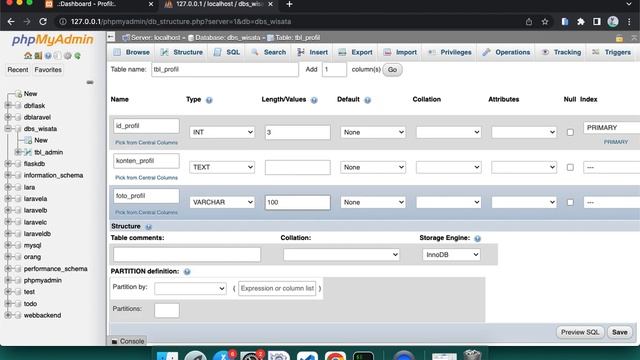640x360 pixels.
Task: Open the Type column help icon
Action: click(x=209, y=100)
